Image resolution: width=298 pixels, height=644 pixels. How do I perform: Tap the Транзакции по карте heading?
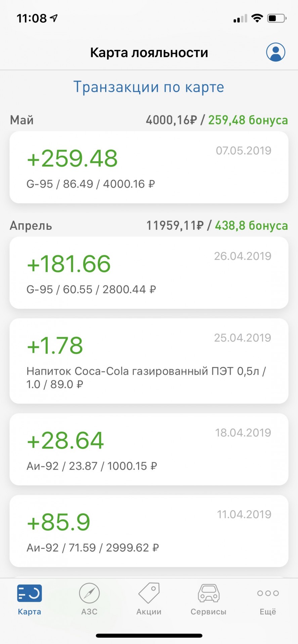pos(149,87)
